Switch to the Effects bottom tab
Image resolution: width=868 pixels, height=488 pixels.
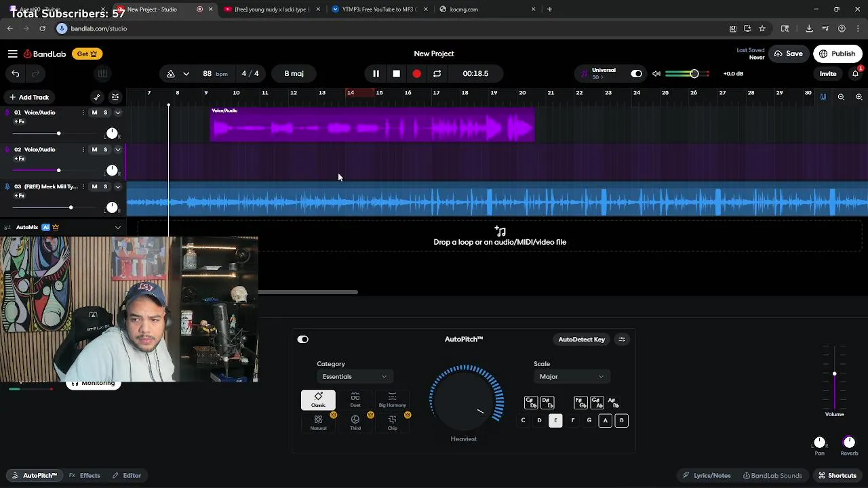click(x=85, y=476)
